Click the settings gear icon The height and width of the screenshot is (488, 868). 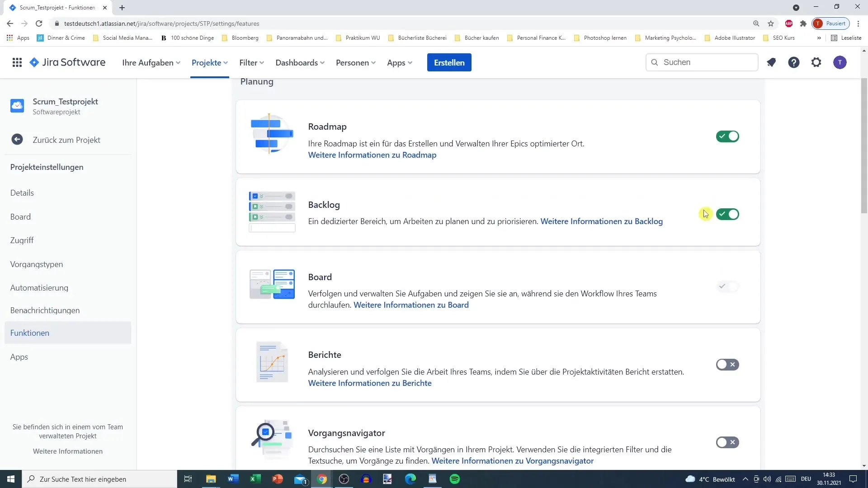tap(817, 62)
